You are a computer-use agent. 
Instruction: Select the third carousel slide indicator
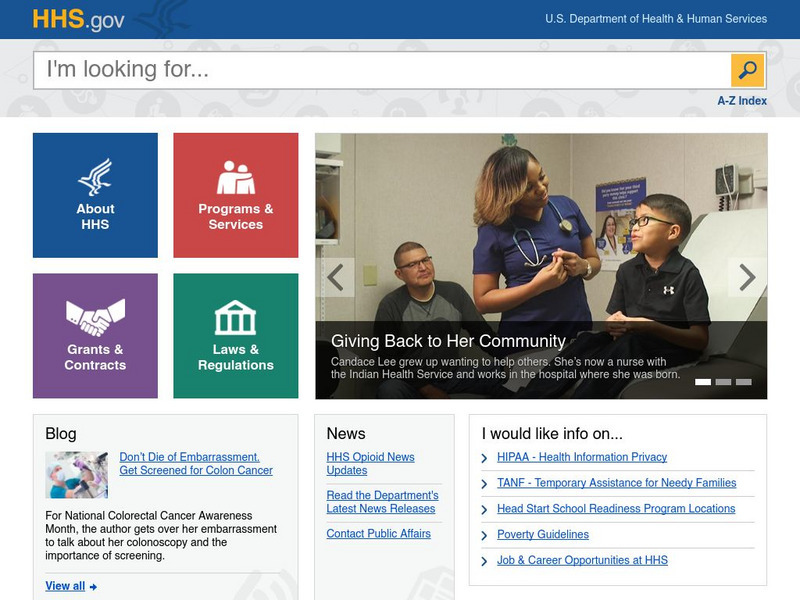[x=743, y=382]
